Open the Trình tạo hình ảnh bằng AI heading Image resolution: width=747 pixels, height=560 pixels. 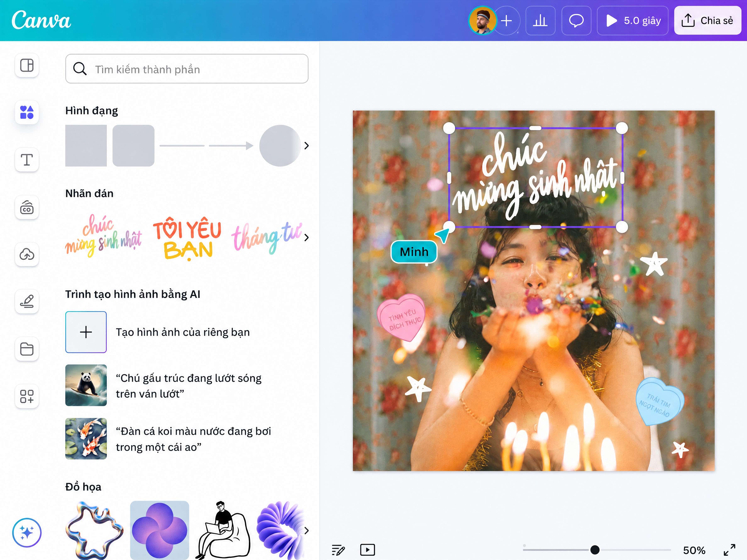click(x=133, y=294)
